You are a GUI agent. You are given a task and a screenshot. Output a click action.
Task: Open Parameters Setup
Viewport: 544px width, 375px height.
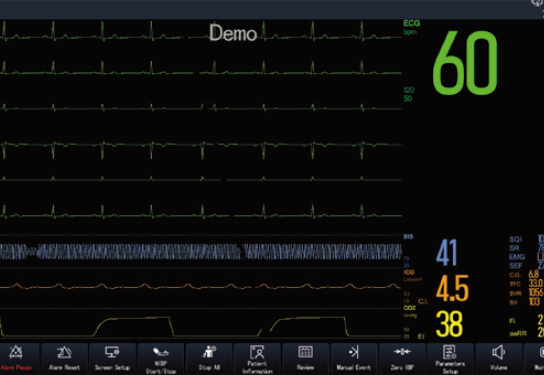pos(450,359)
